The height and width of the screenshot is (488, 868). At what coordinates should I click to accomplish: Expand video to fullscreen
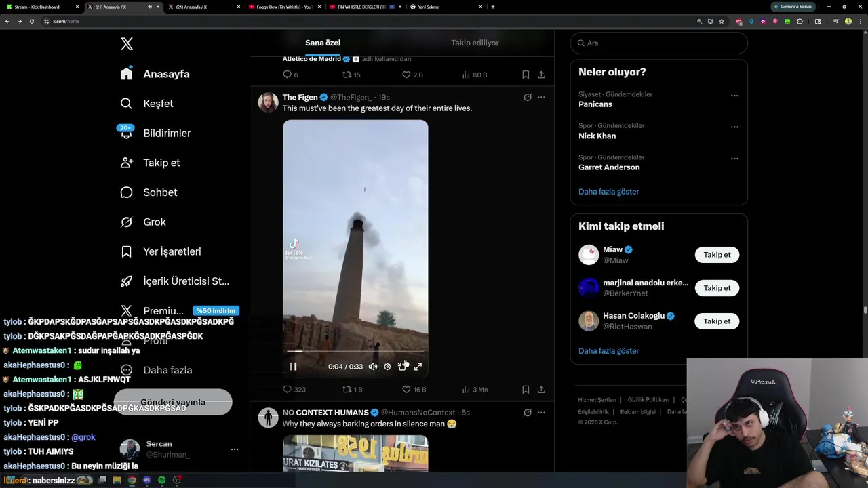[x=418, y=367]
